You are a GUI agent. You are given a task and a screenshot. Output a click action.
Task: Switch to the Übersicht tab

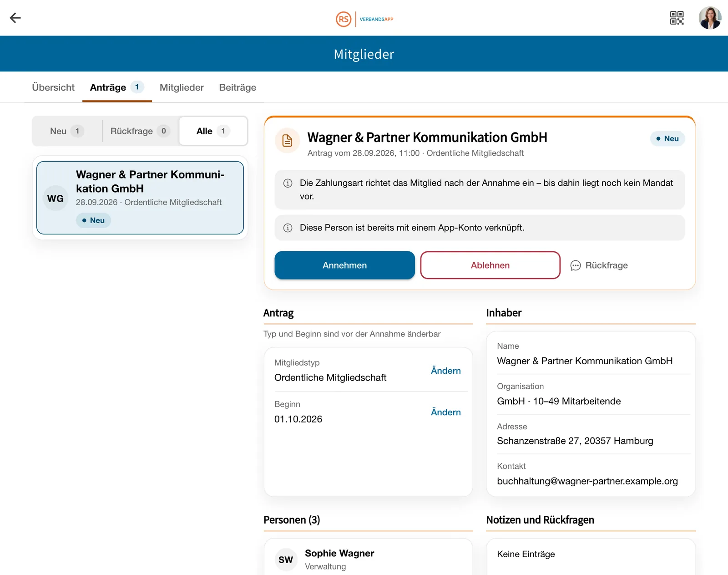point(53,87)
